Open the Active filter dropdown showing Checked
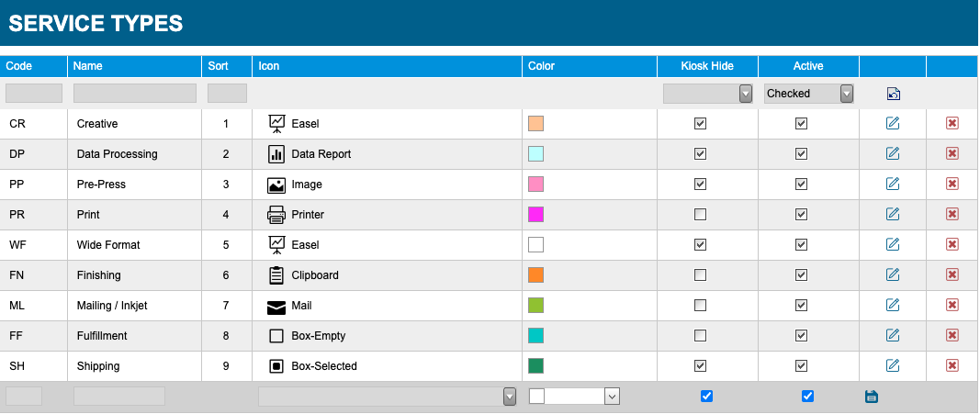980x414 pixels. (x=809, y=94)
